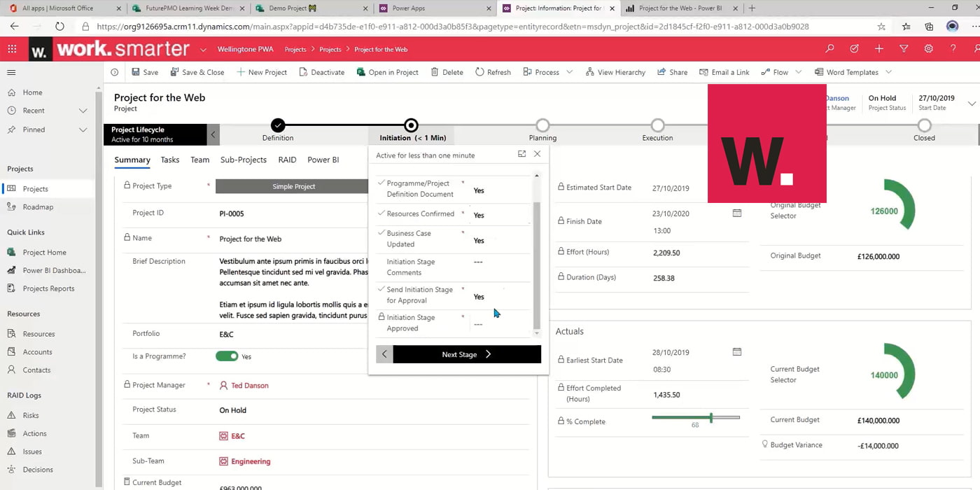Switch to the RAID tab

point(287,160)
